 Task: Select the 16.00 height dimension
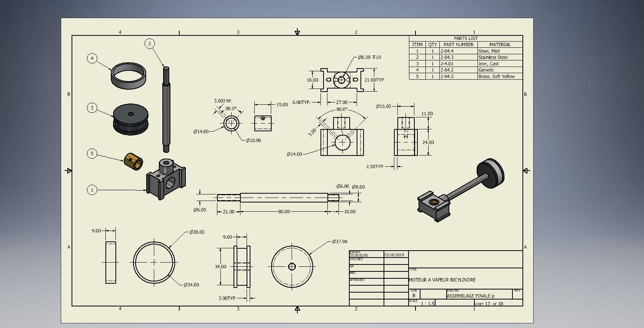pyautogui.click(x=312, y=80)
